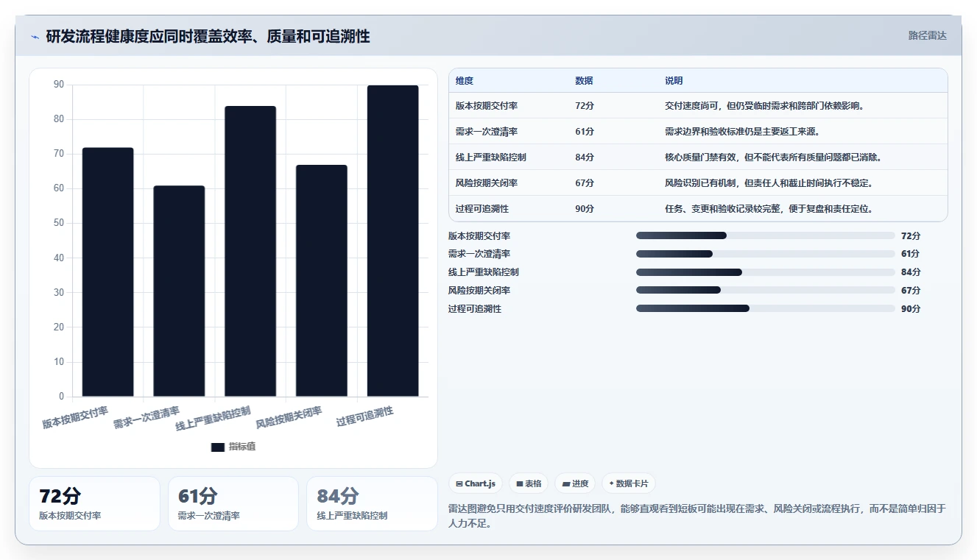Click the 84分 score beside progress bar
Viewport: 977px width, 560px height.
911,272
